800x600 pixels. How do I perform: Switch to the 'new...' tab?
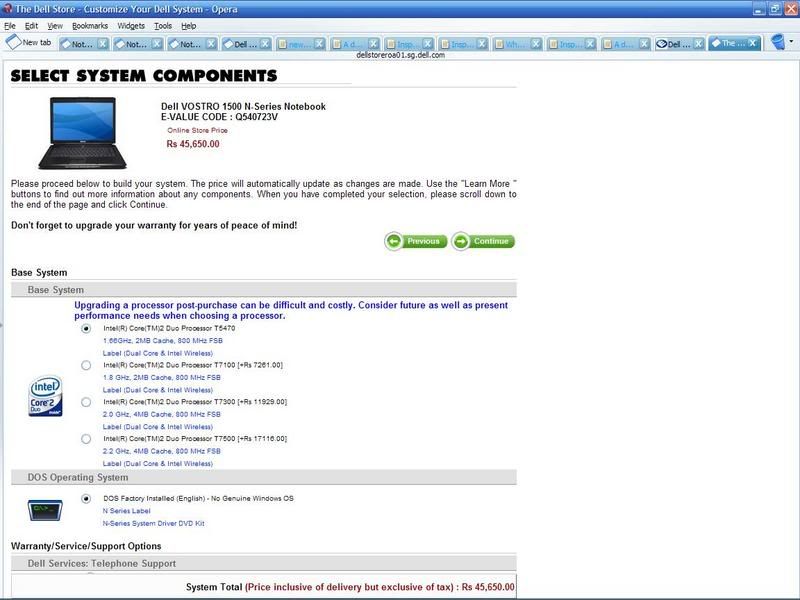(x=301, y=44)
